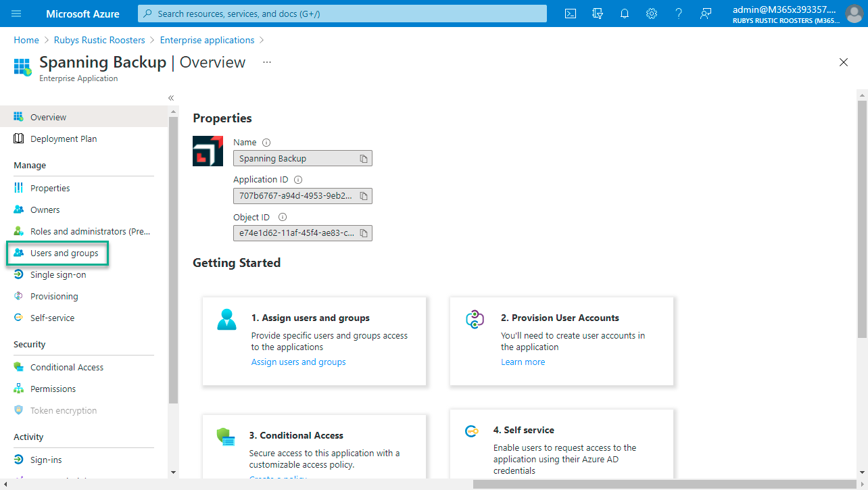This screenshot has width=868, height=490.
Task: Click the Application ID text field
Action: pyautogui.click(x=303, y=196)
